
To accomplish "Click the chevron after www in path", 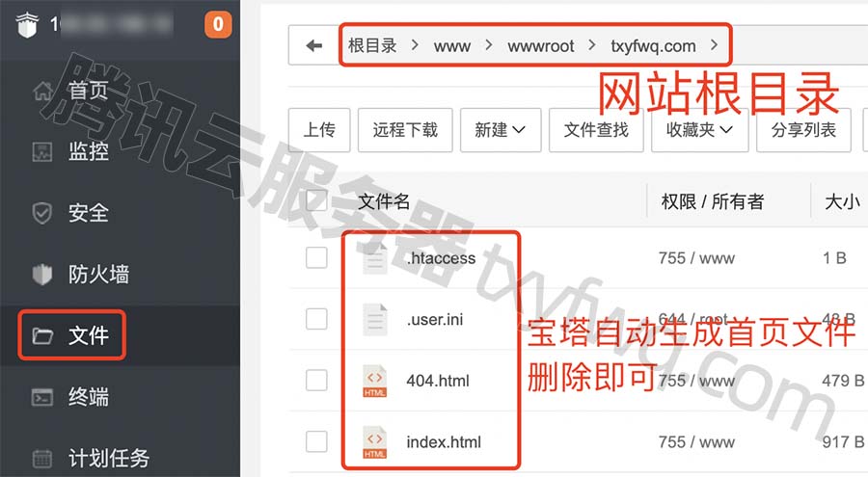I will click(x=488, y=45).
